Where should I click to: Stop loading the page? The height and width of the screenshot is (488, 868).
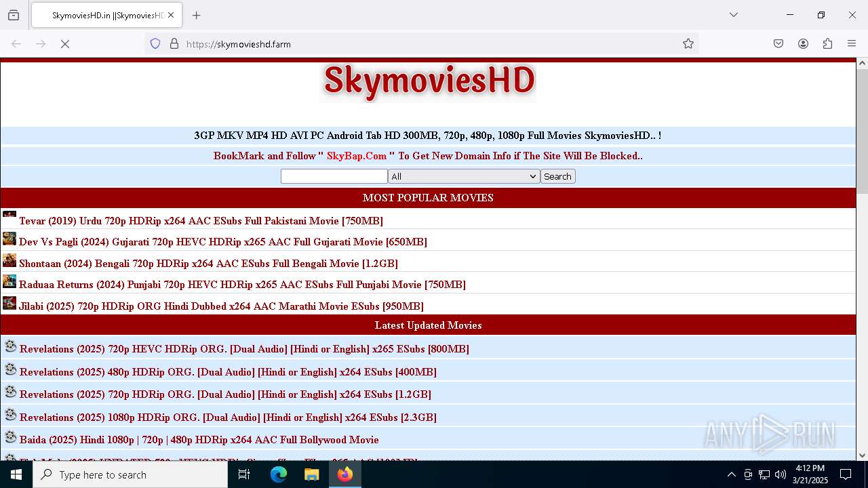coord(65,43)
